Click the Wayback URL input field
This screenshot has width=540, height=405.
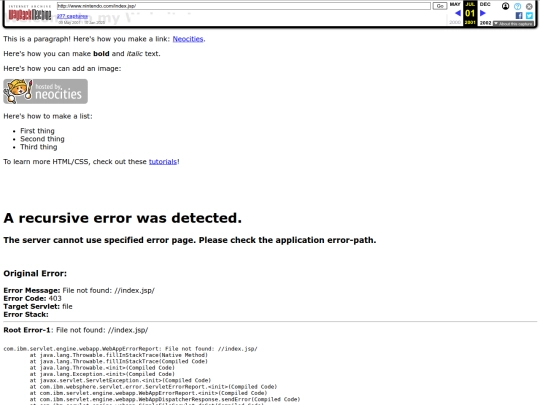click(243, 6)
